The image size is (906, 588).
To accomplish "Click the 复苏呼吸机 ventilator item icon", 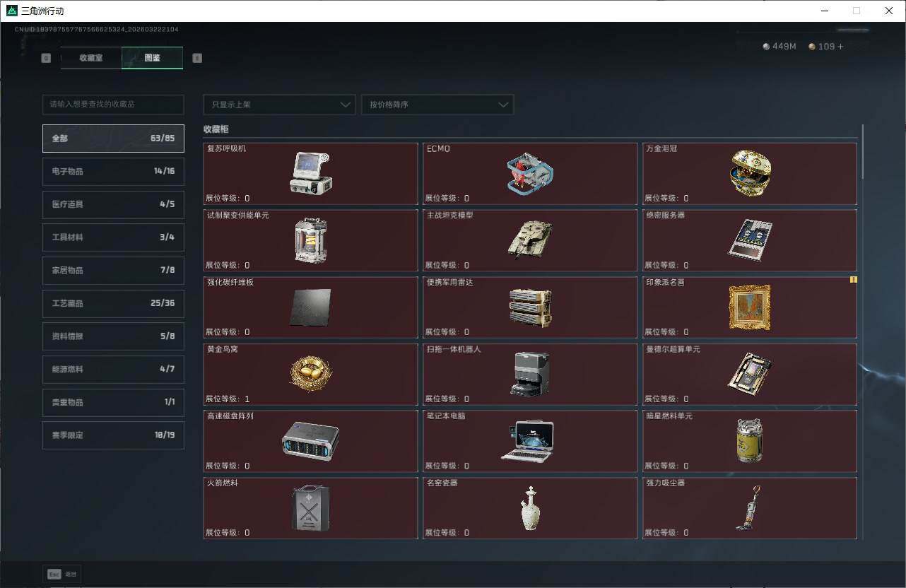I will click(310, 173).
